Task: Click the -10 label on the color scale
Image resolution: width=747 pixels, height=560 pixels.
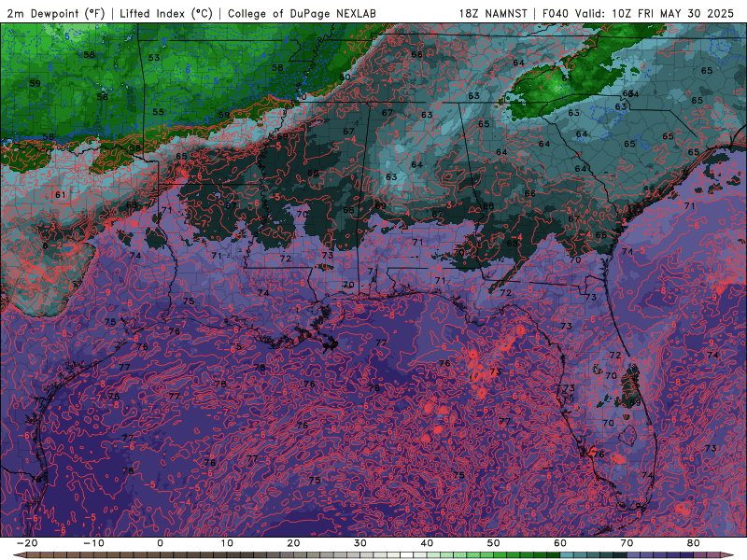Action: tap(93, 543)
